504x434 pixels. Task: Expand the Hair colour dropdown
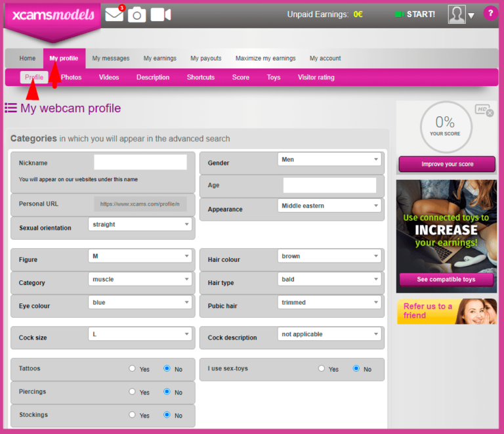tap(329, 256)
